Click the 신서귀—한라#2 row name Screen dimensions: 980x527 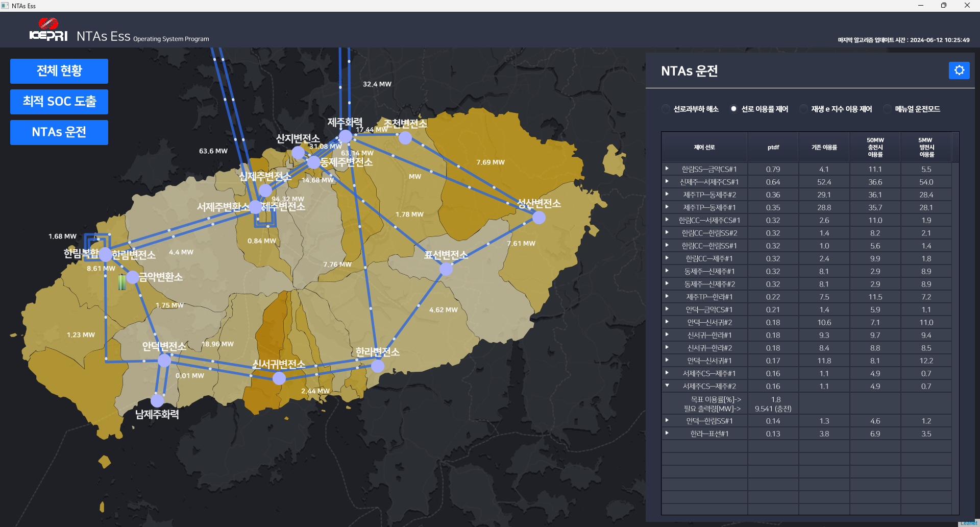coord(709,348)
